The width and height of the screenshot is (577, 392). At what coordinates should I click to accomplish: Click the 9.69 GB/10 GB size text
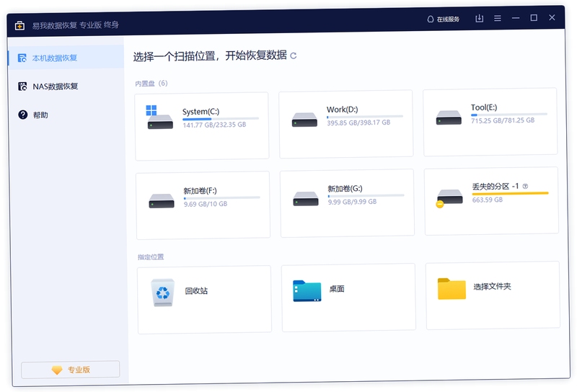pyautogui.click(x=206, y=204)
